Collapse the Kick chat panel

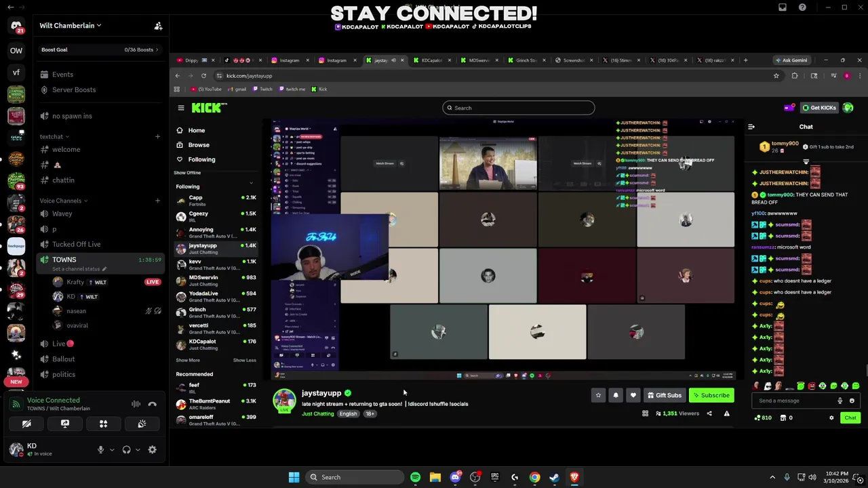point(751,127)
